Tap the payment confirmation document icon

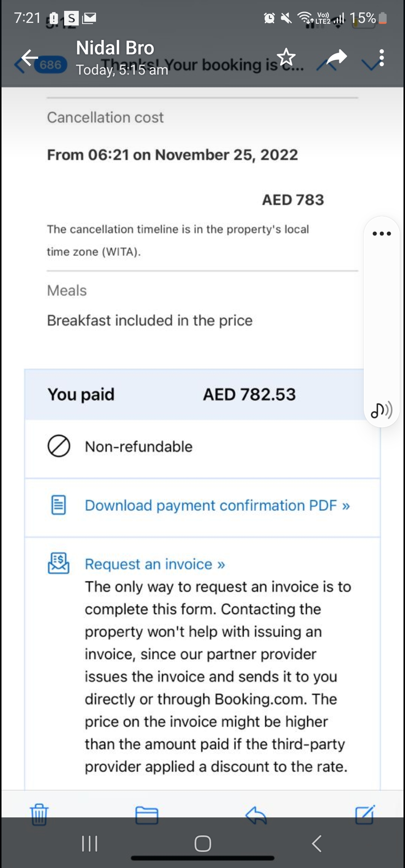pyautogui.click(x=59, y=506)
